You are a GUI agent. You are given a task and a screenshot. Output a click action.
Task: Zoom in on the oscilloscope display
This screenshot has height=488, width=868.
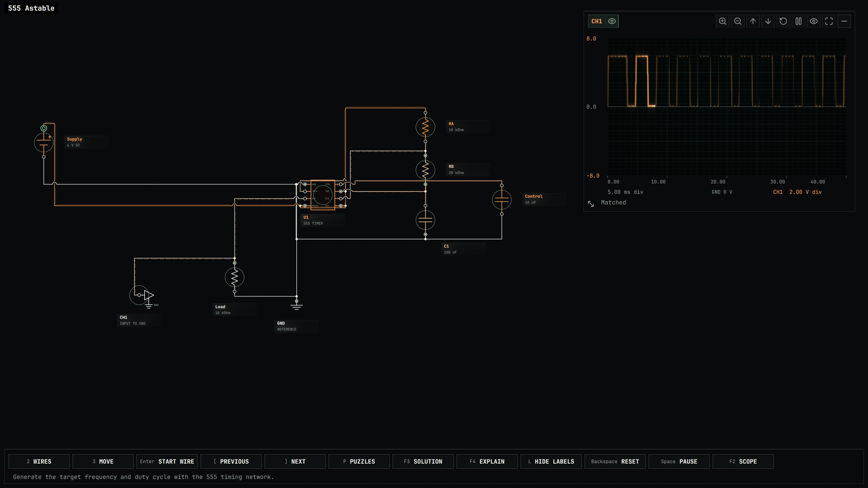point(722,21)
